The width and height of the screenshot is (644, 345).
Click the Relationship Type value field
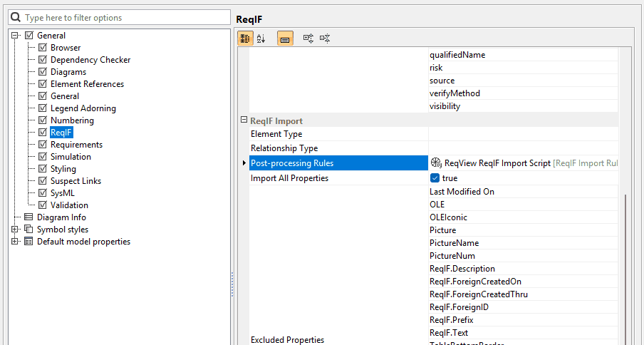coord(523,148)
